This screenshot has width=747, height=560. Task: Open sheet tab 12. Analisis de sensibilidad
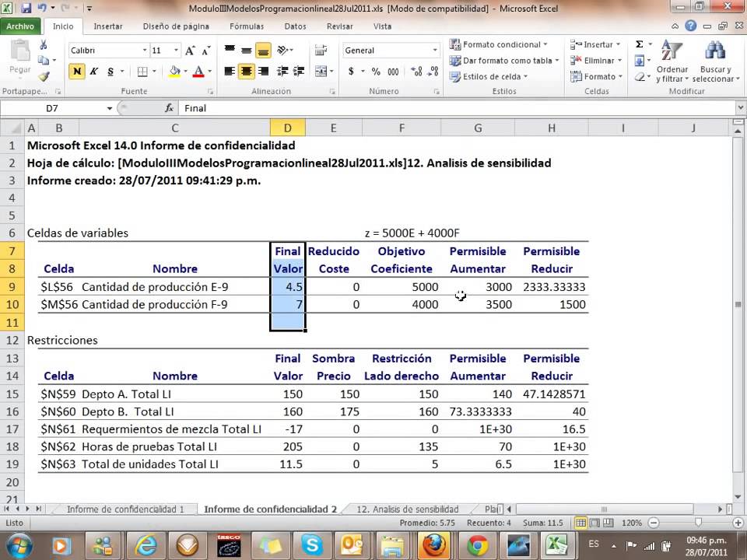[407, 509]
